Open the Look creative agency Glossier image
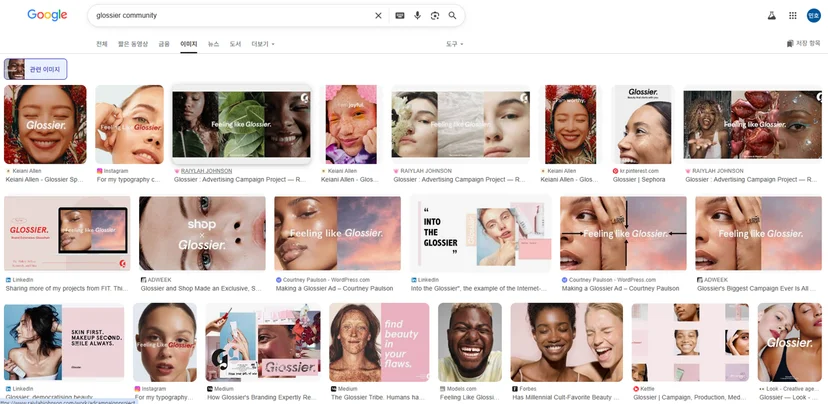The image size is (828, 404). click(x=789, y=342)
